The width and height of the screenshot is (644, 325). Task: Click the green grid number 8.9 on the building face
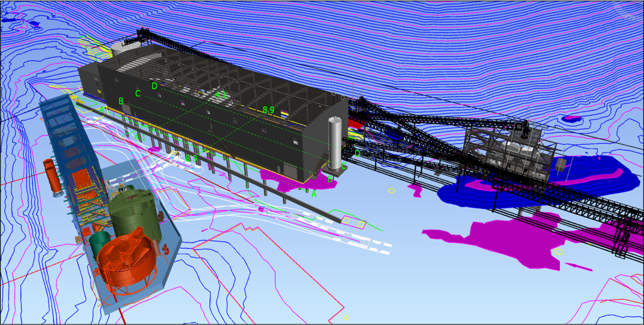269,110
